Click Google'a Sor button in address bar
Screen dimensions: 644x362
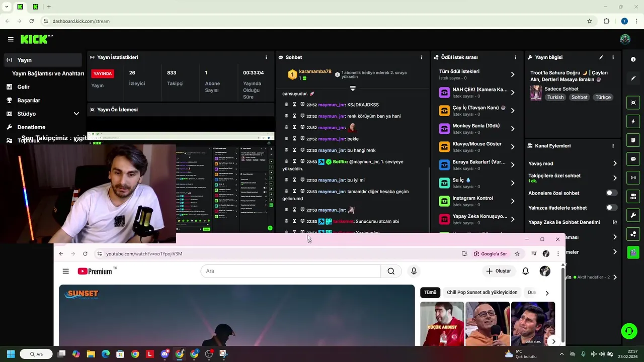coord(490,254)
